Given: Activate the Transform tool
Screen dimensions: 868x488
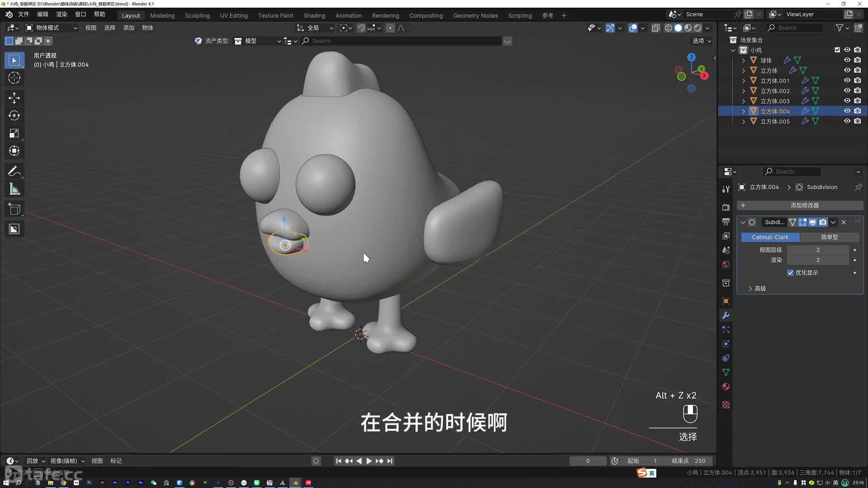Looking at the screenshot, I should (14, 151).
